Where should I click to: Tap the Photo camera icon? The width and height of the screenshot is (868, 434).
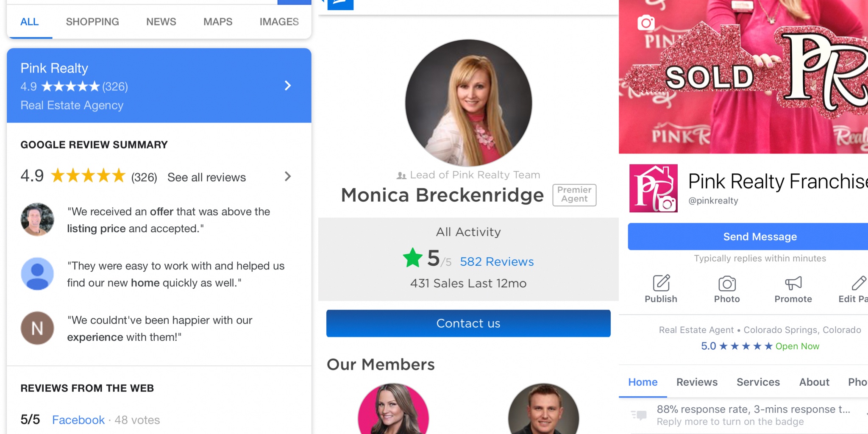(x=727, y=283)
